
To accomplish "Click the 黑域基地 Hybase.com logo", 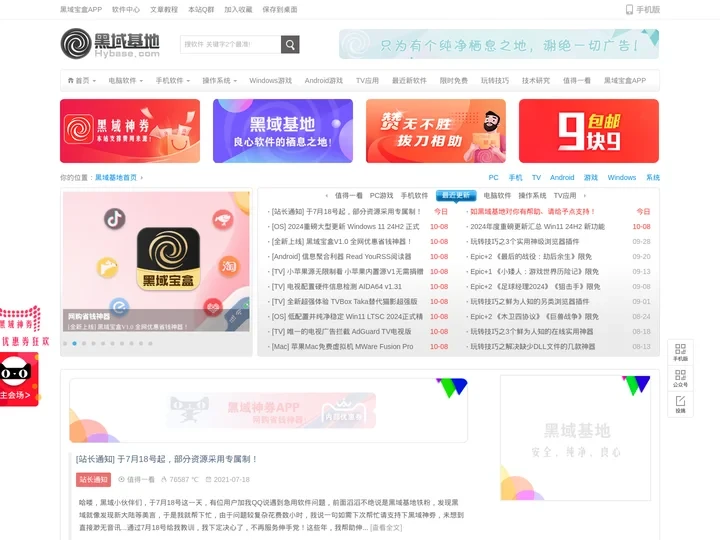I will click(x=110, y=44).
